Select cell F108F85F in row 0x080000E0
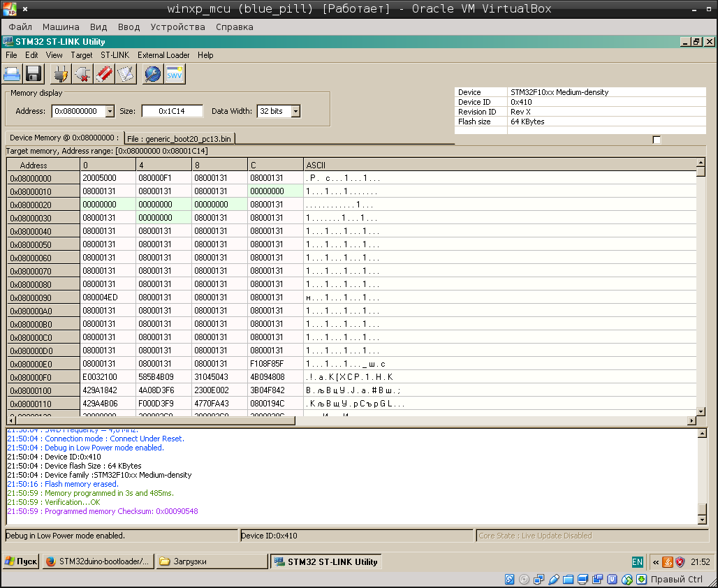The width and height of the screenshot is (718, 588). (275, 364)
